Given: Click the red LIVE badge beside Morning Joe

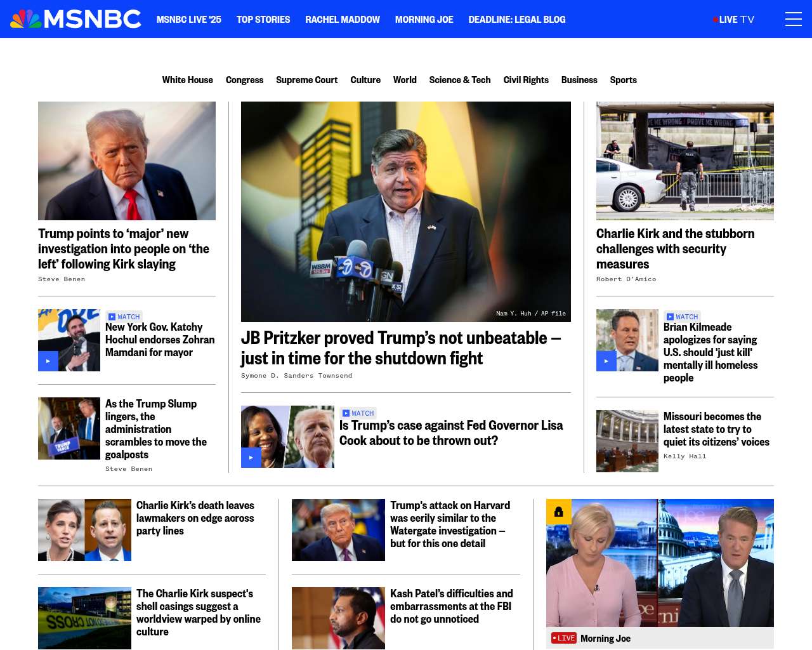Looking at the screenshot, I should (563, 638).
